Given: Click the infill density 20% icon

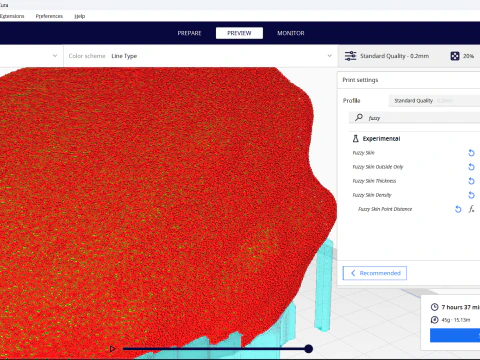Looking at the screenshot, I should point(455,56).
